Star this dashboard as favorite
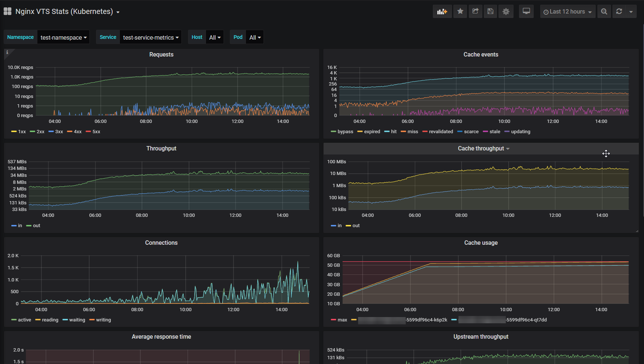 [460, 12]
